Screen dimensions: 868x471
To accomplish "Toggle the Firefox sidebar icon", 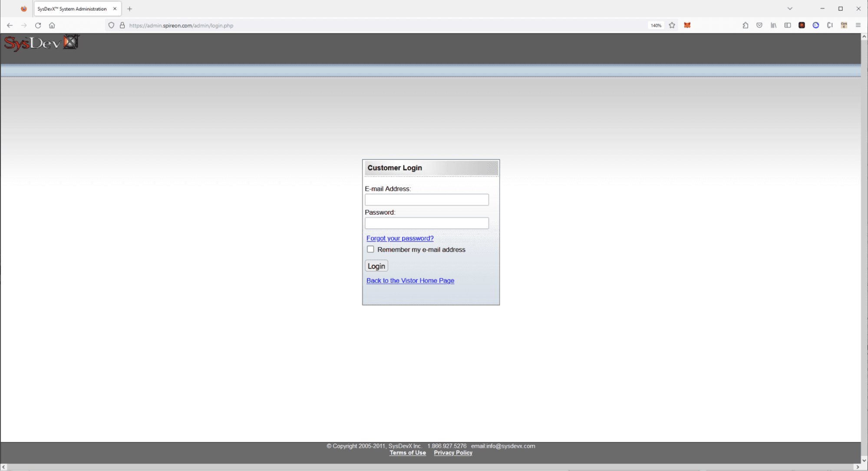I will 787,25.
